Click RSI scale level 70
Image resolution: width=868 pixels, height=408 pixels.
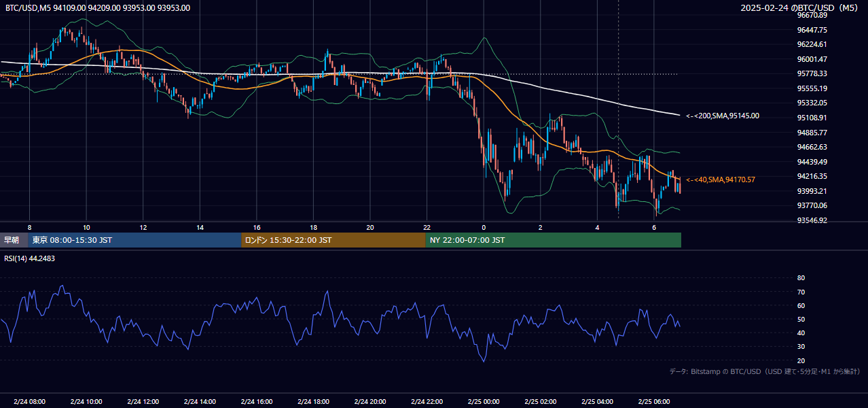tap(801, 292)
